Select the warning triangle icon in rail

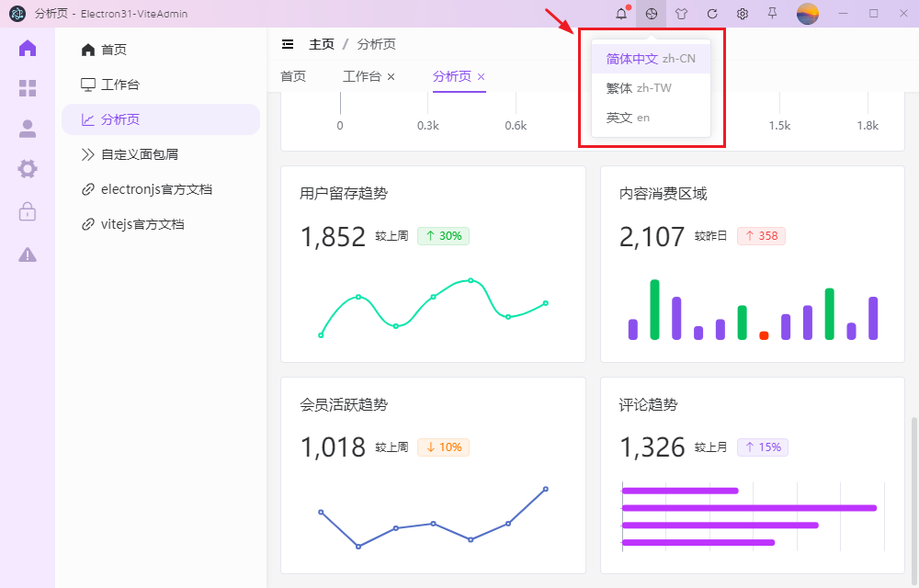pos(28,254)
